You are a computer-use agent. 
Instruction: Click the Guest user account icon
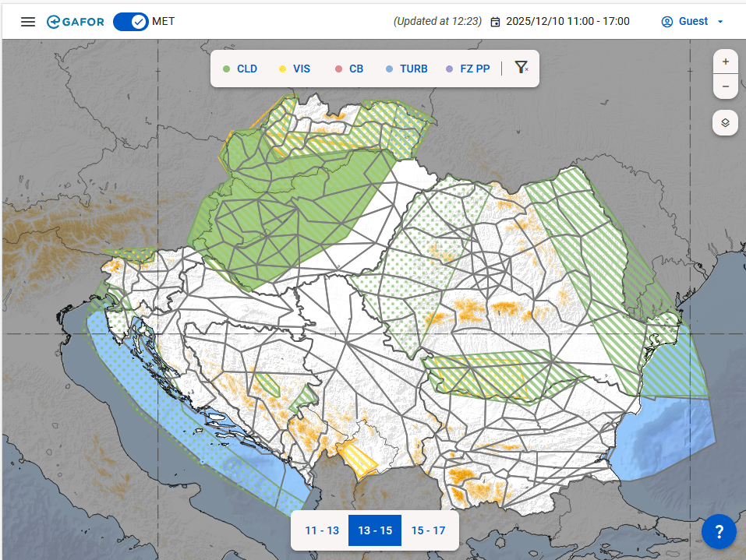coord(666,22)
